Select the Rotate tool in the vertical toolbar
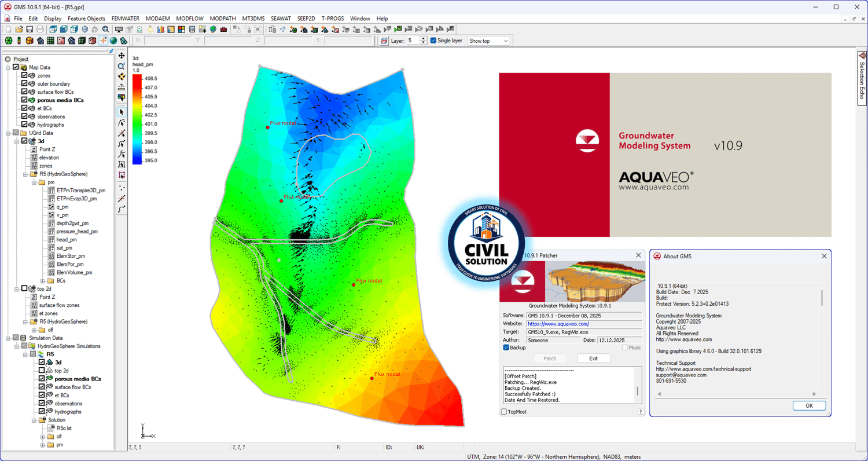868x461 pixels. point(122,77)
